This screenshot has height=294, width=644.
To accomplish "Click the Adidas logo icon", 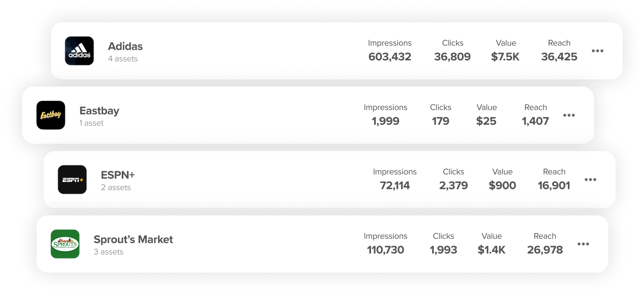I will tap(79, 51).
